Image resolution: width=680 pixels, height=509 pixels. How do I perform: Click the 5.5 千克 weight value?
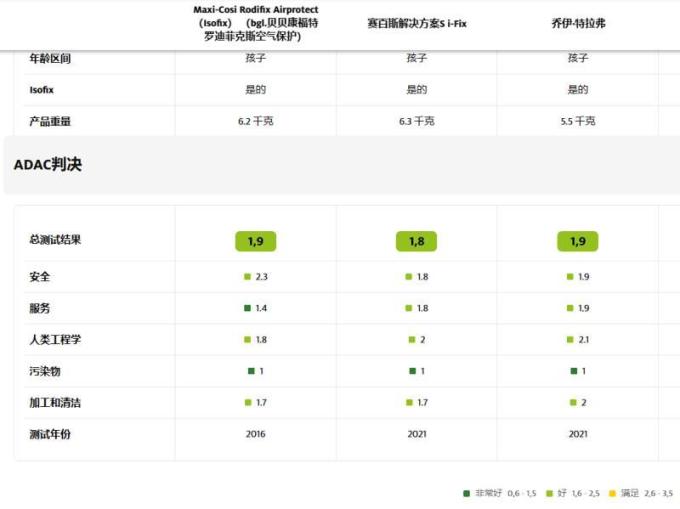[x=578, y=121]
